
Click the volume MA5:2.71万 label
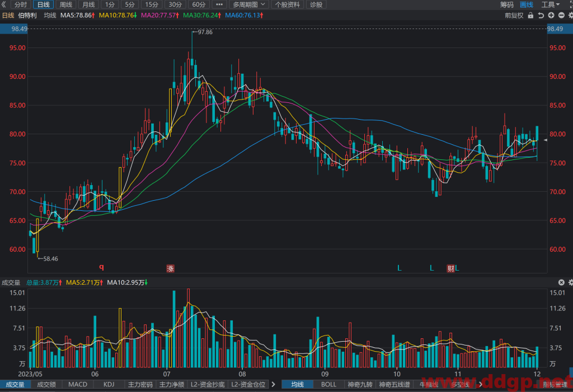click(x=84, y=282)
